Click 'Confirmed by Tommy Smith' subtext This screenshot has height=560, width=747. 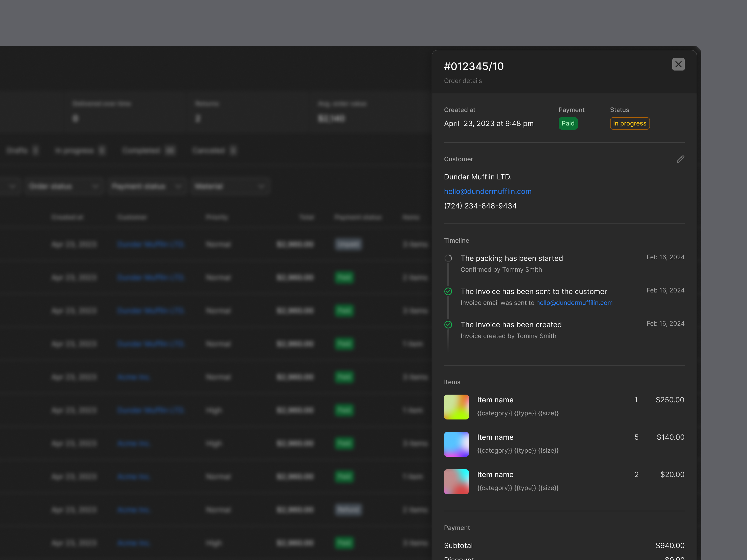tap(501, 270)
